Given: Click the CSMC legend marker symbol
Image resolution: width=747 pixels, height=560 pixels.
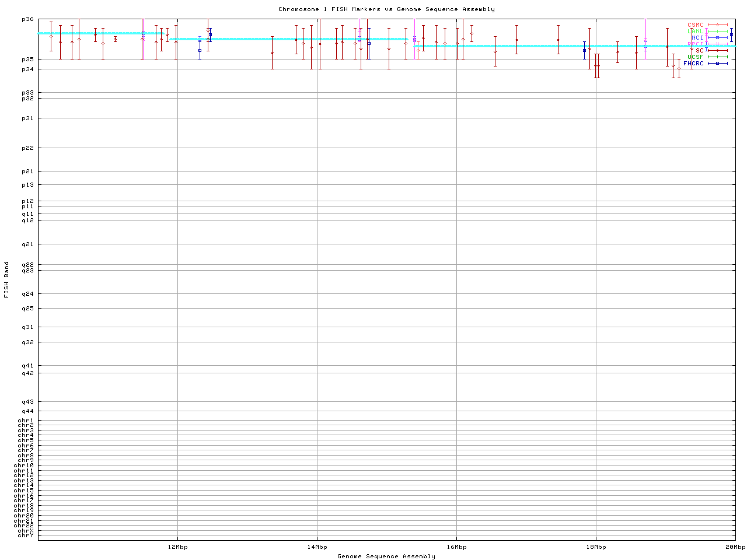Looking at the screenshot, I should click(x=717, y=25).
